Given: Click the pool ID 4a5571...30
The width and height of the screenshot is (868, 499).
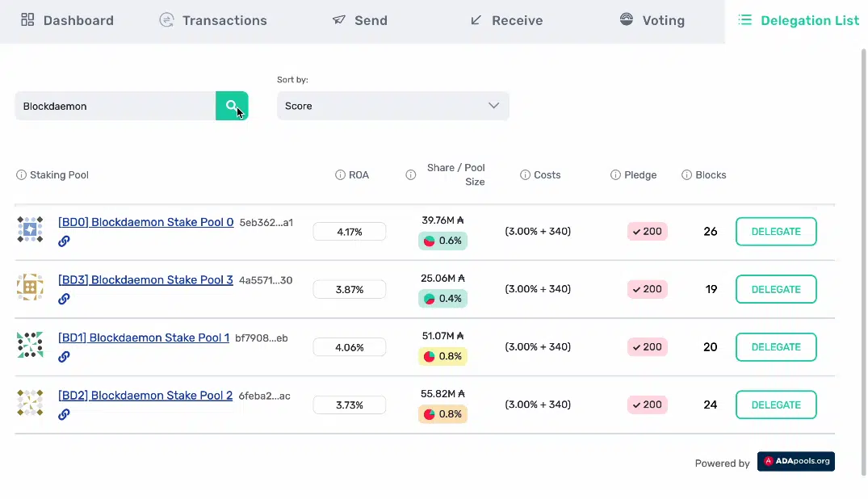Looking at the screenshot, I should (x=266, y=280).
